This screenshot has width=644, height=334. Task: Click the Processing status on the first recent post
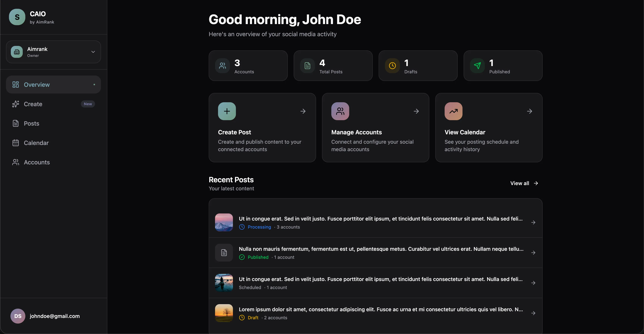tap(259, 227)
